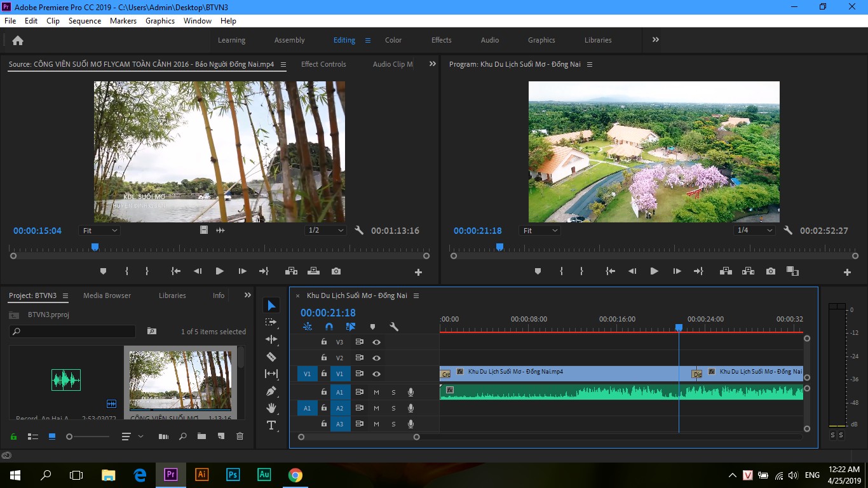The width and height of the screenshot is (868, 488).
Task: Toggle V1 track output eye
Action: point(376,374)
